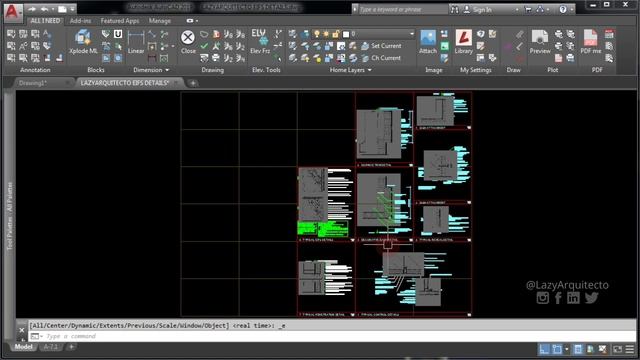Toggle the layer lightbulb on/off icon
The width and height of the screenshot is (640, 360).
coord(317,34)
